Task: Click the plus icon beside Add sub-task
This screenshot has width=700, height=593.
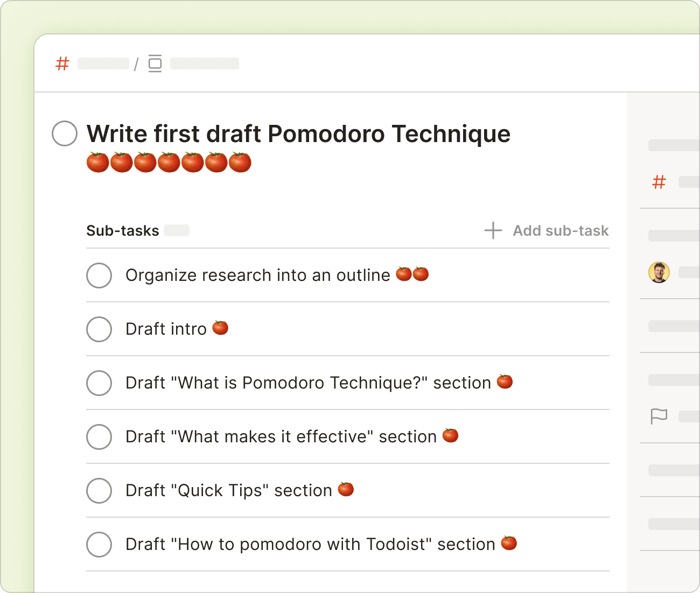Action: (x=492, y=230)
